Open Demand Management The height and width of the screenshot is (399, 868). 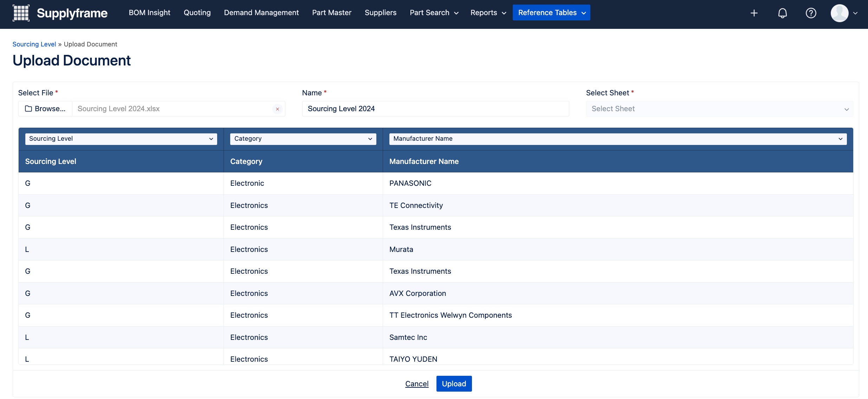261,13
